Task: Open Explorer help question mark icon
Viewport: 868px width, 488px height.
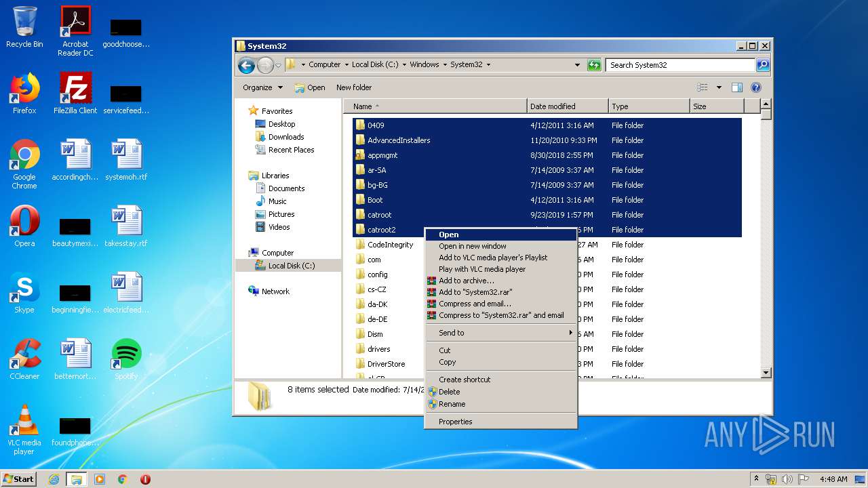Action: pyautogui.click(x=756, y=87)
